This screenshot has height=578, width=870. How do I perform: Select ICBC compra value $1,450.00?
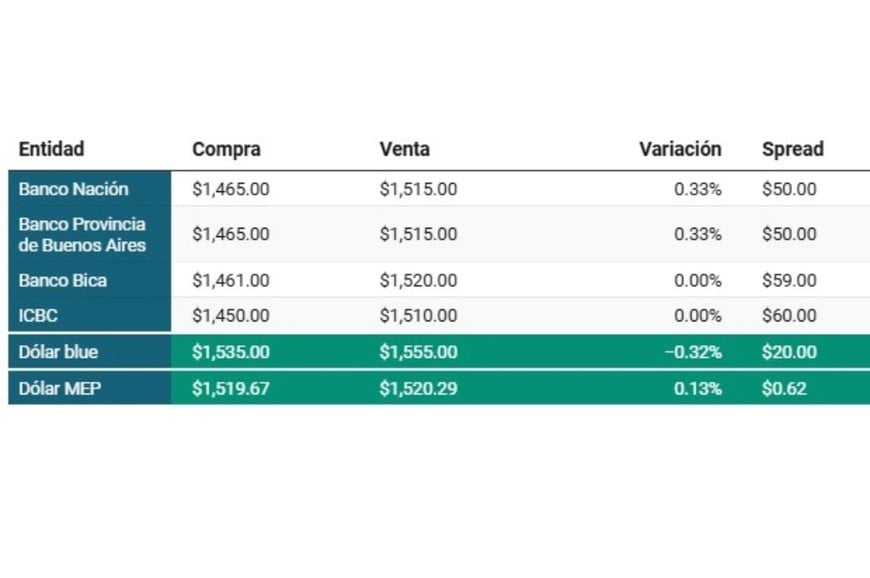point(231,316)
